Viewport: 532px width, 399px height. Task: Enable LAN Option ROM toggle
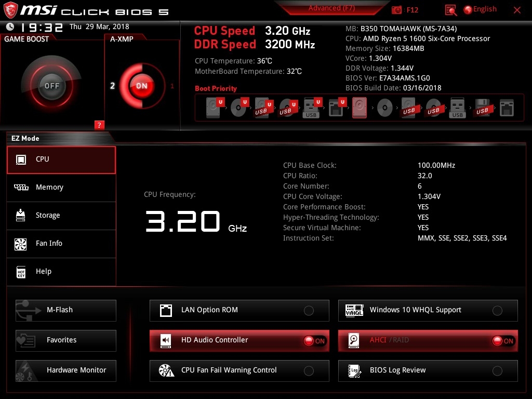(x=309, y=311)
